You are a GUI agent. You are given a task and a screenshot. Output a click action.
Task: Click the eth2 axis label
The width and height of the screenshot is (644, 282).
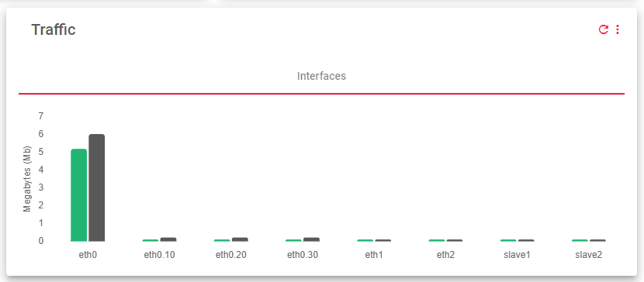coord(445,255)
